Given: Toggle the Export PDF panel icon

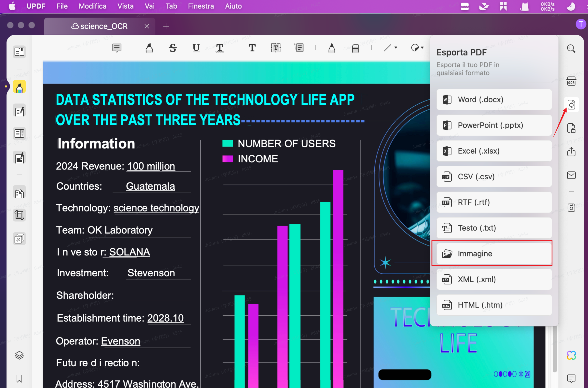Looking at the screenshot, I should 571,104.
